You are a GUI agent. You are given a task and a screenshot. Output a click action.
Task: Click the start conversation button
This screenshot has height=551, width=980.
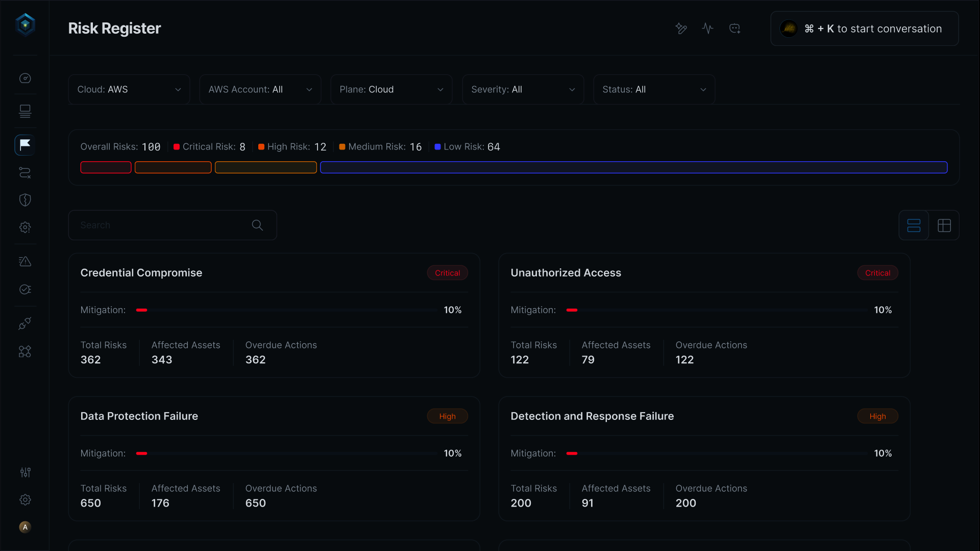(865, 29)
